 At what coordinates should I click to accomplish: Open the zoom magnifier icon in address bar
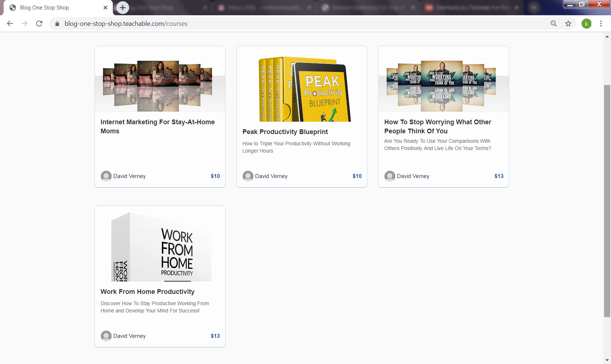coord(554,24)
